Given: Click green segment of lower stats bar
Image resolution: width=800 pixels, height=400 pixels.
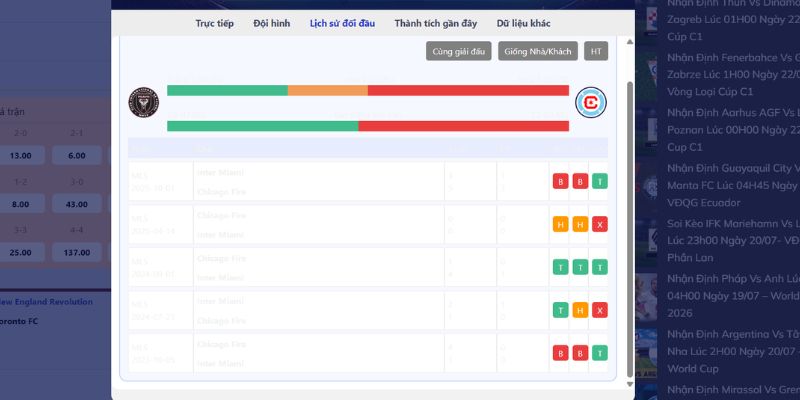Looking at the screenshot, I should coord(263,126).
